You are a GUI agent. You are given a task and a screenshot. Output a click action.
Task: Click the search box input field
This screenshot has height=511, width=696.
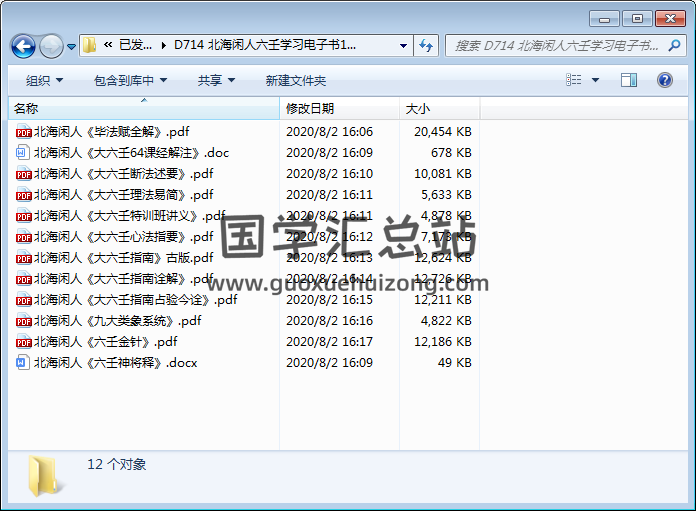pyautogui.click(x=553, y=46)
